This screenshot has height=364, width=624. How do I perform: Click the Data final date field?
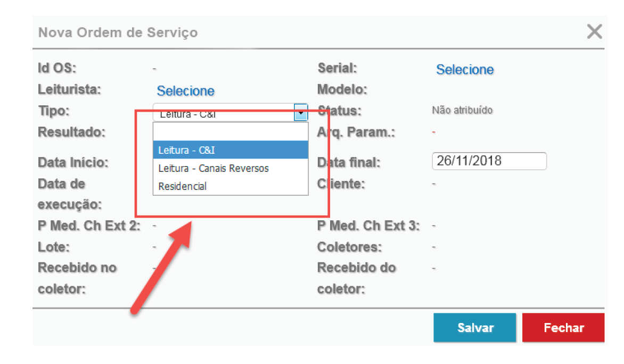coord(489,161)
